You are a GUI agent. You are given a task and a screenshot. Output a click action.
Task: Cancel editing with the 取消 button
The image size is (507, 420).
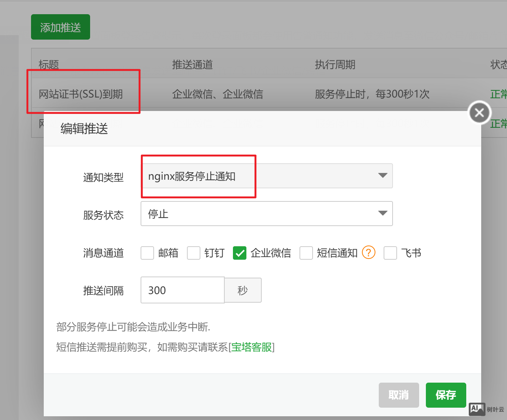click(399, 395)
